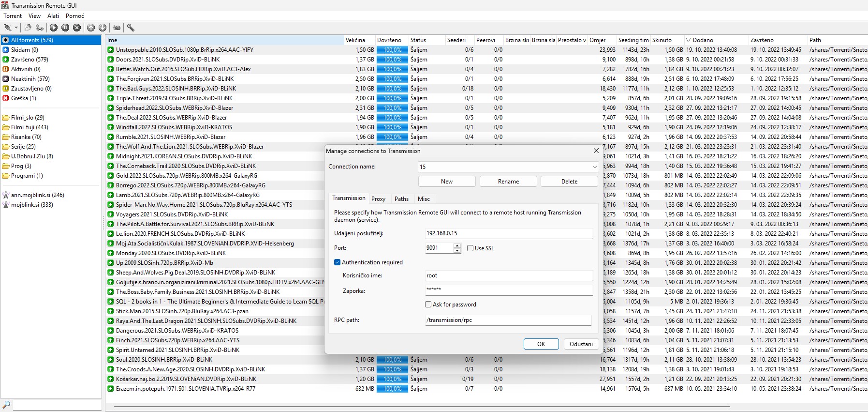The width and height of the screenshot is (868, 412).
Task: Increase the Port value with up arrow
Action: coord(457,245)
